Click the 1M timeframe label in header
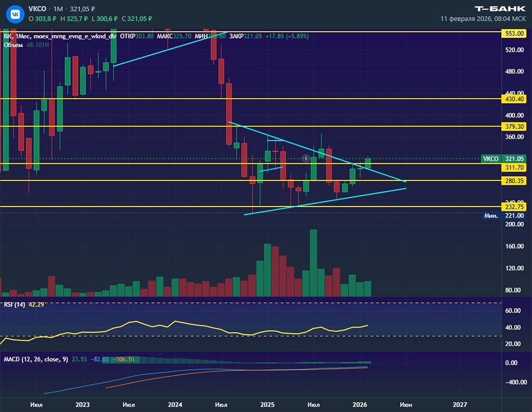532x412 pixels. coord(58,9)
